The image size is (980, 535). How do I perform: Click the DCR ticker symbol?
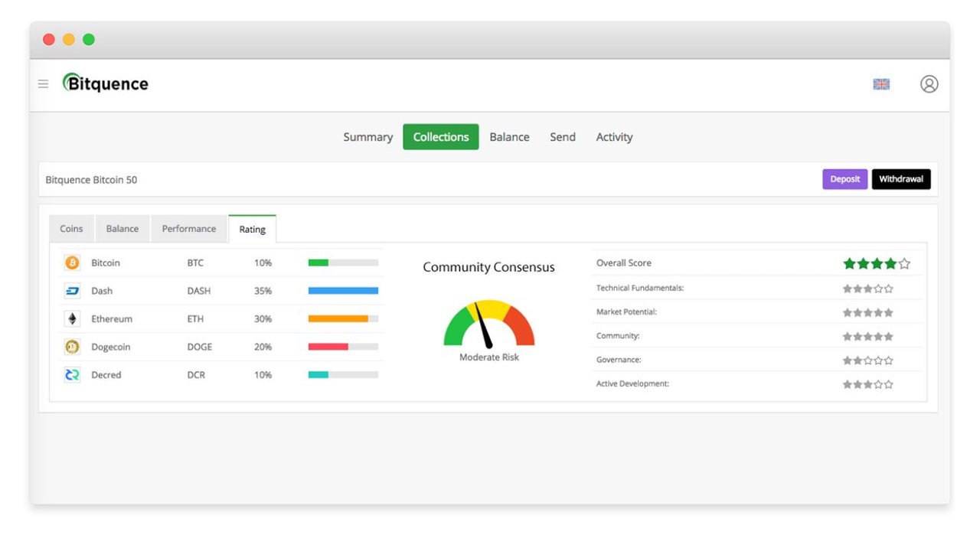(x=196, y=375)
